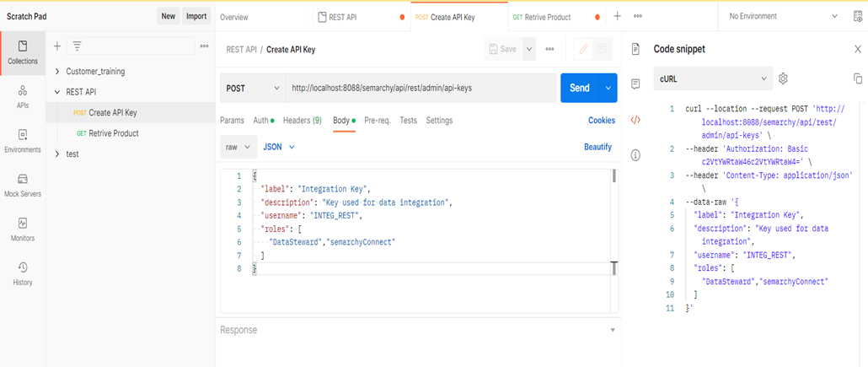Open the Settings request tab
The height and width of the screenshot is (367, 868).
coord(439,121)
